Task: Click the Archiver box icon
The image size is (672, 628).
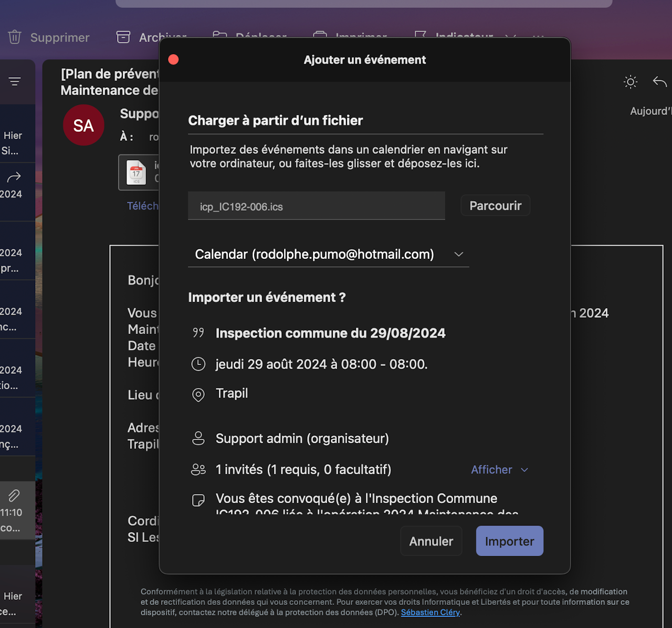Action: coord(123,37)
